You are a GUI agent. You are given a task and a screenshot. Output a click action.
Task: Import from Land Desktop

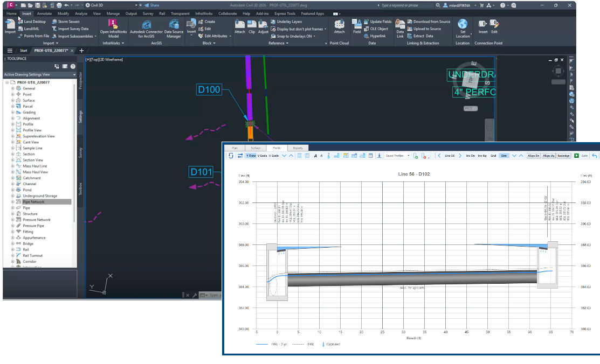click(32, 22)
